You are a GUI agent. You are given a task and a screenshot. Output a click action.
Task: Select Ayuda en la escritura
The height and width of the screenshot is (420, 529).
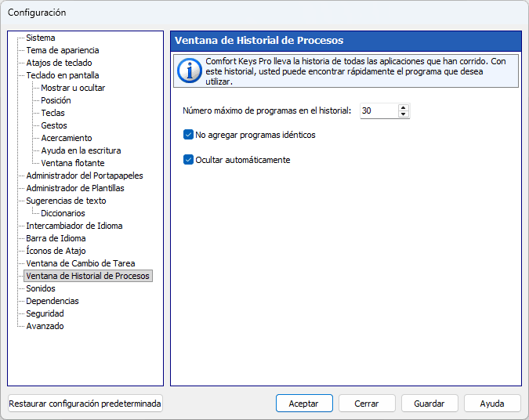pos(81,150)
